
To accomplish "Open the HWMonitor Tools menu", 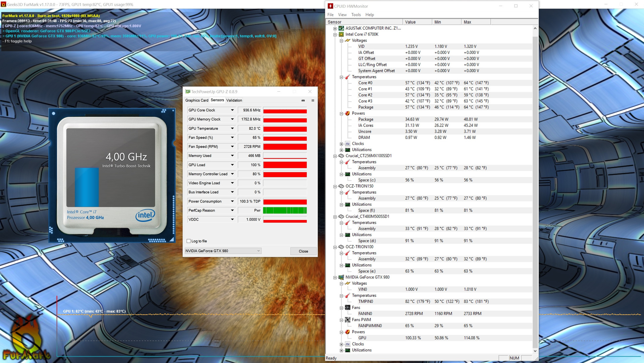I will tap(356, 15).
